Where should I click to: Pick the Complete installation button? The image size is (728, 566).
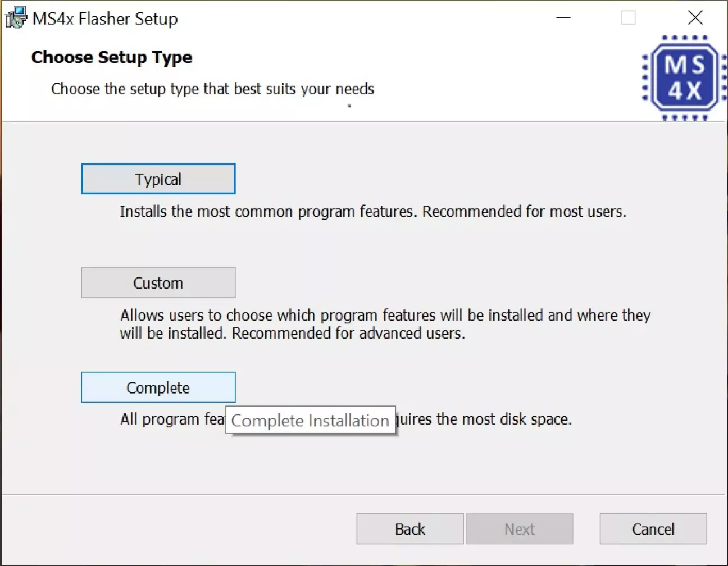158,387
